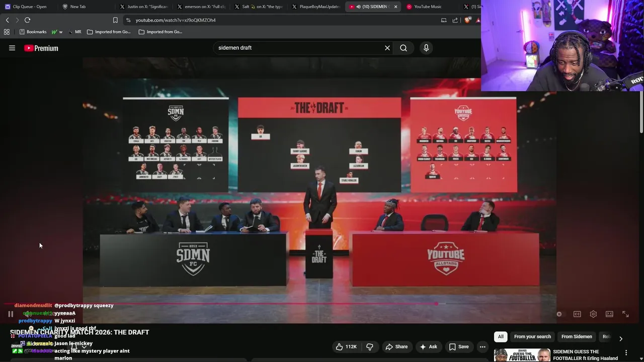Submit search with magnifying glass button
Image resolution: width=644 pixels, height=362 pixels.
pyautogui.click(x=404, y=48)
